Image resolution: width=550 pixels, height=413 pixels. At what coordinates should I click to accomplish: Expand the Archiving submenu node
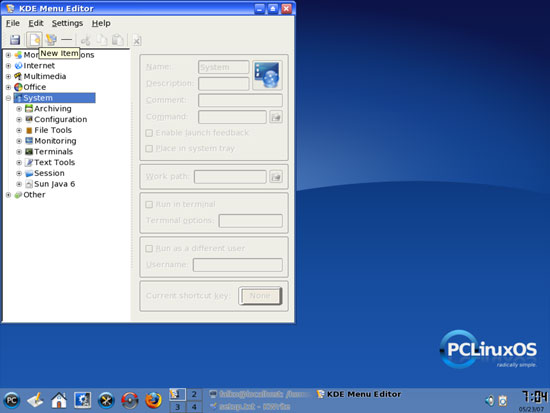19,109
